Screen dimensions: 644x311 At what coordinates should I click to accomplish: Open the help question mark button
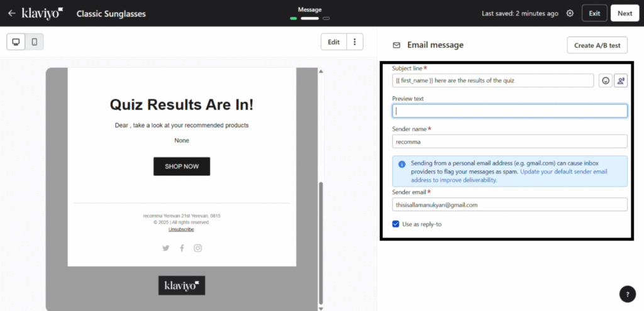[x=627, y=294]
